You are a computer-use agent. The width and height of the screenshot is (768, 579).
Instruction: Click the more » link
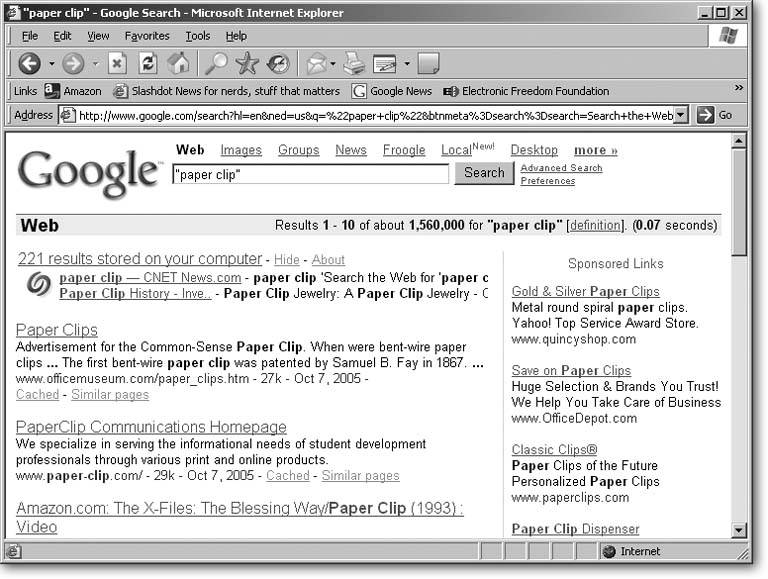click(x=596, y=150)
